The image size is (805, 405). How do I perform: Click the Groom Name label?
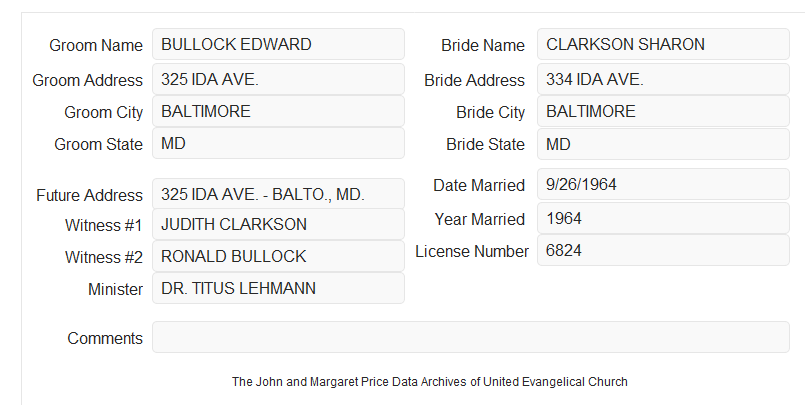click(96, 45)
